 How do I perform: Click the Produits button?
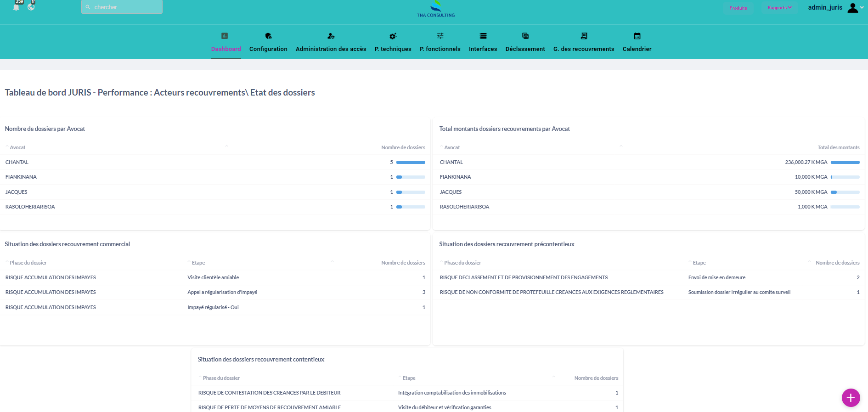738,8
